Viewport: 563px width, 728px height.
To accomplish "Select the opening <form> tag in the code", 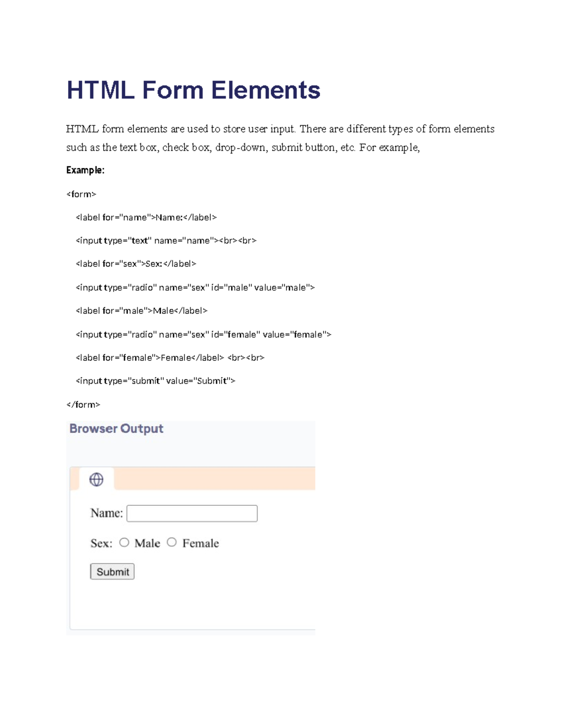I will coord(82,194).
